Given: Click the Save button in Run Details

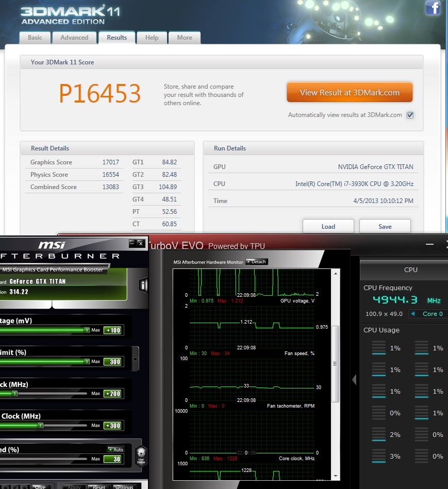Looking at the screenshot, I should 385,226.
